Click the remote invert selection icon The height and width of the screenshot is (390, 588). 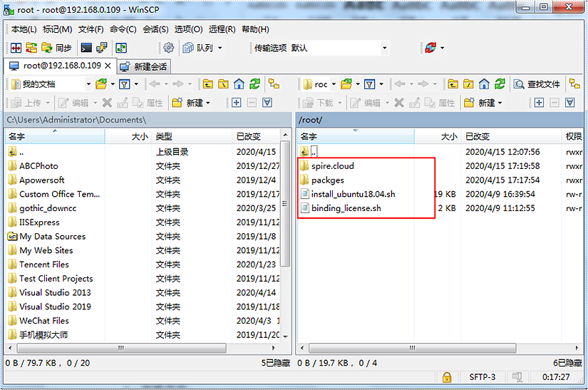tap(570, 103)
